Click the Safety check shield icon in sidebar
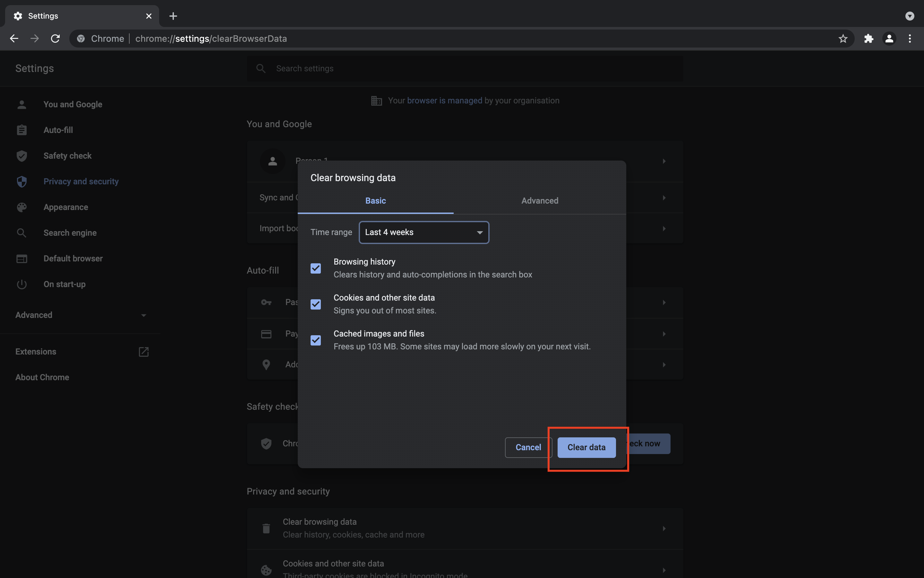This screenshot has height=578, width=924. click(x=22, y=156)
